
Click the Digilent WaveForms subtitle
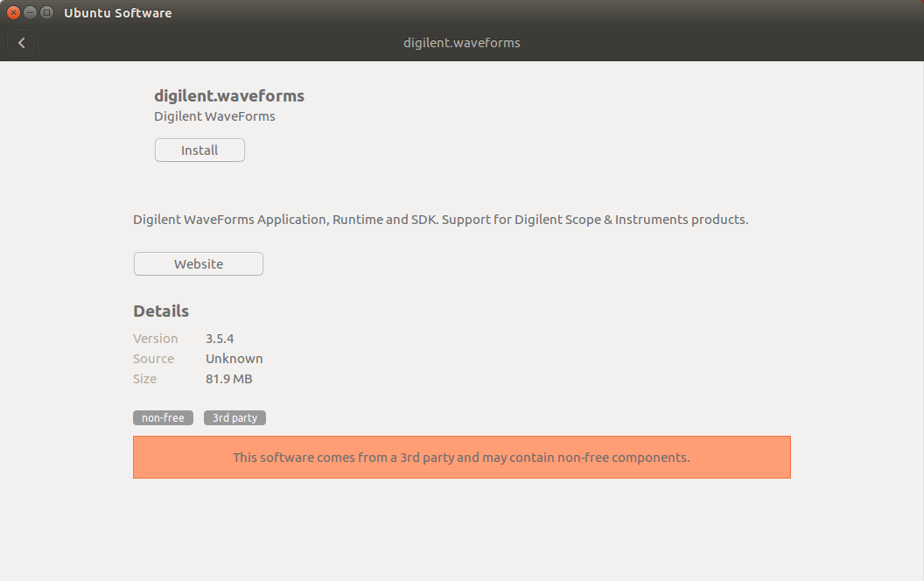pyautogui.click(x=214, y=116)
